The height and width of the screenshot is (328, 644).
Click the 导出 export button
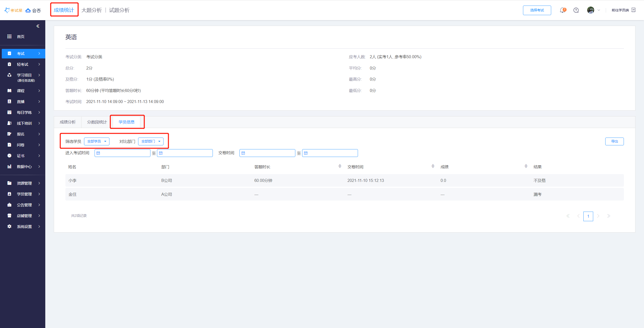614,142
